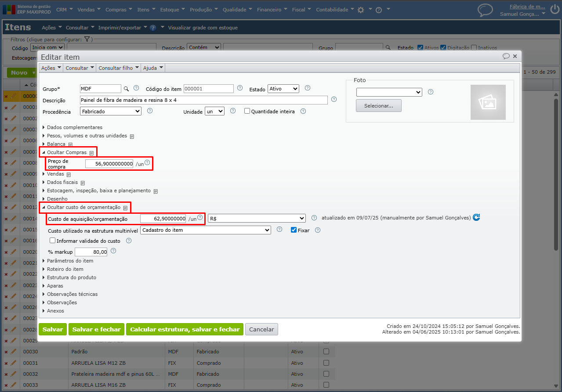562x392 pixels.
Task: Open the settings gear in top menu bar
Action: (361, 10)
